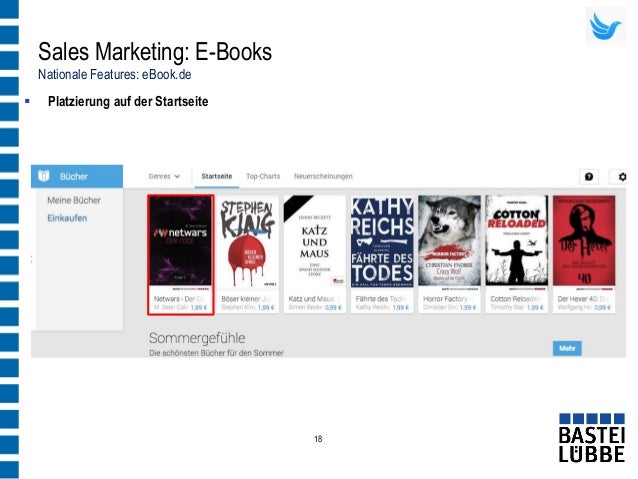Screen dimensions: 638x479
Task: Open the Der Hexer red cover
Action: [584, 241]
